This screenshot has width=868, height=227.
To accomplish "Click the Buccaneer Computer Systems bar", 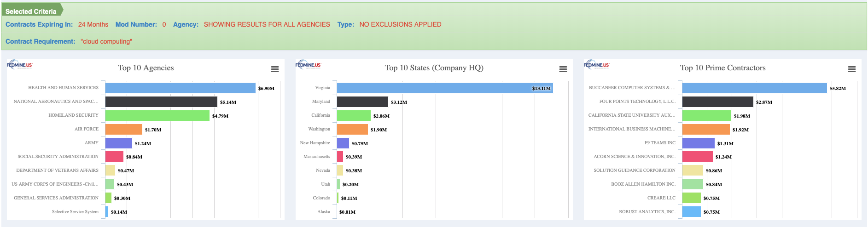I will point(755,88).
